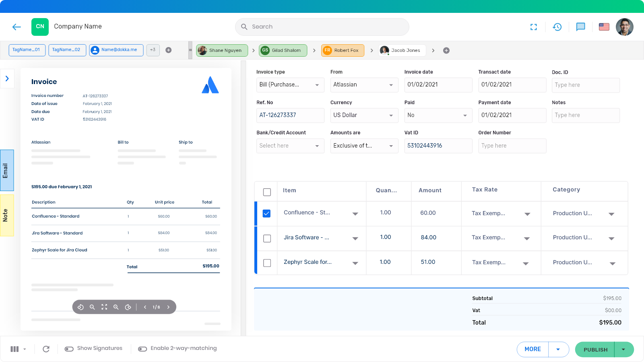The image size is (644, 362).
Task: Uncheck the Confluence line item checkbox
Action: 266,214
